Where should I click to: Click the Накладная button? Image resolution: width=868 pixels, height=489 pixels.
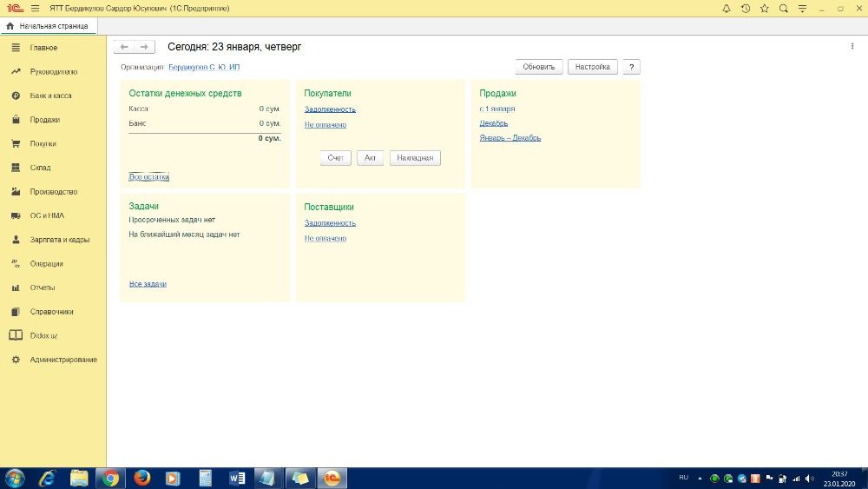click(x=415, y=158)
